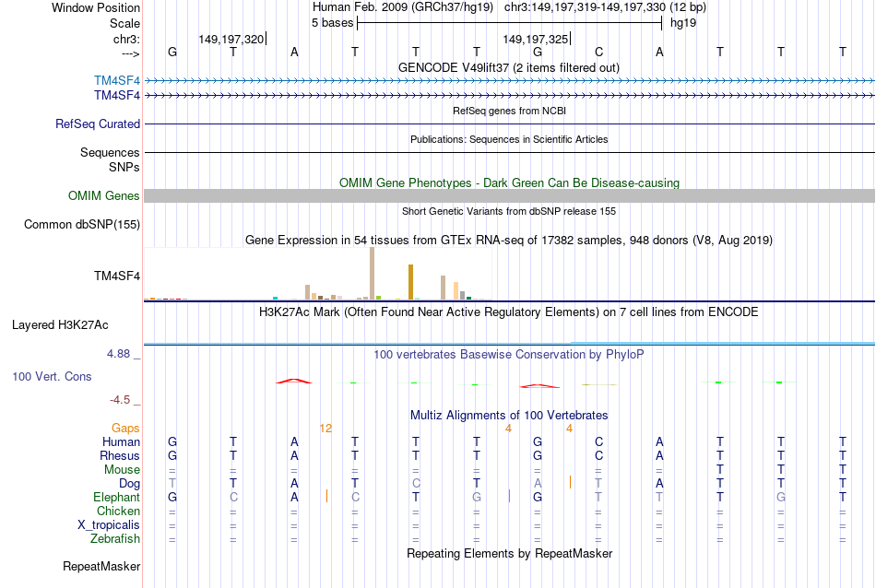Screen dimensions: 876x588
Task: Select the X_tropicalis alignment row label
Action: point(109,525)
